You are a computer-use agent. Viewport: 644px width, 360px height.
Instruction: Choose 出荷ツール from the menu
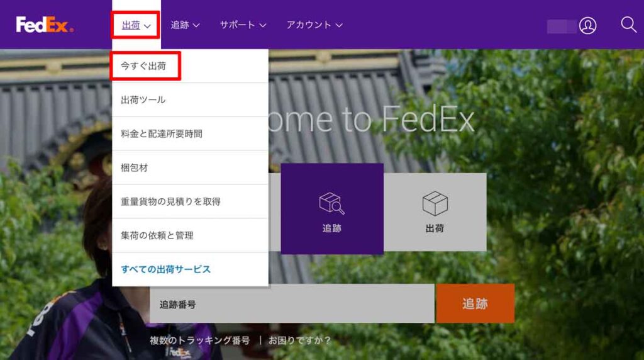point(190,100)
